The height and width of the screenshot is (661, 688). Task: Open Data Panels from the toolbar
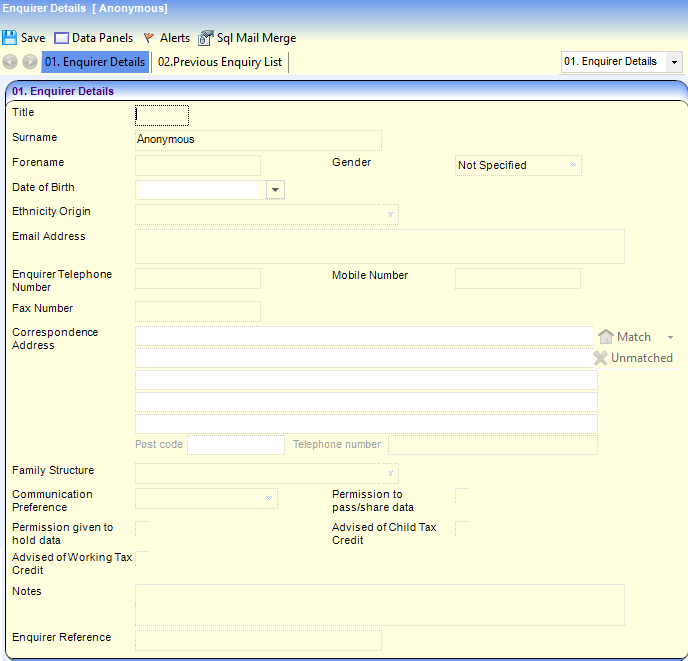62,38
